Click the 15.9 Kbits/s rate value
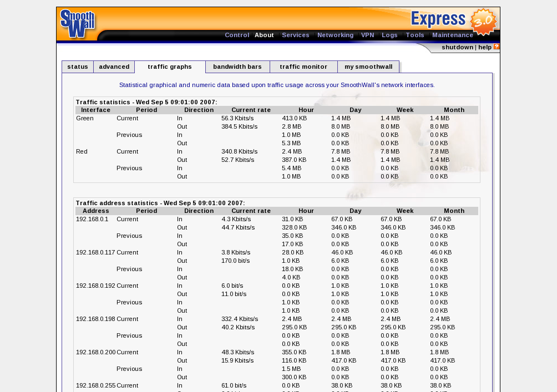557x392 pixels. [237, 361]
